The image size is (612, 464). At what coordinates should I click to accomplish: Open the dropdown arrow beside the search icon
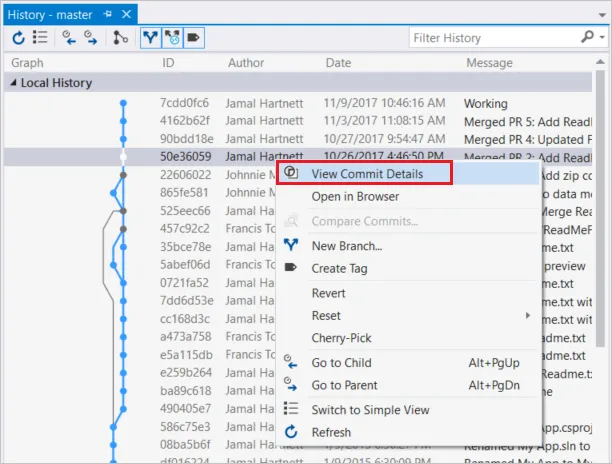pos(602,37)
